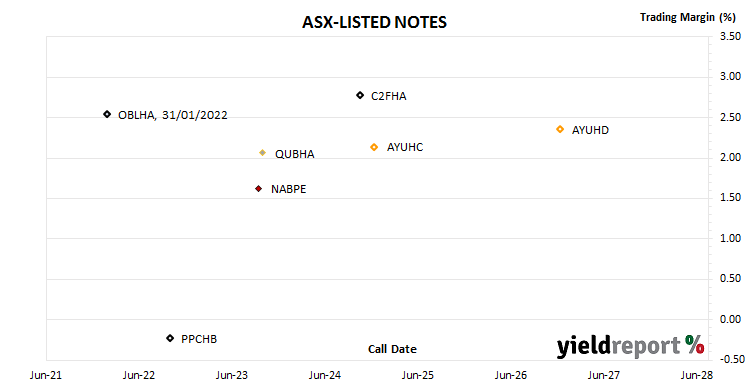Click the 3.50 value on vertical axis
Screen dimensions: 750x391
coord(730,36)
